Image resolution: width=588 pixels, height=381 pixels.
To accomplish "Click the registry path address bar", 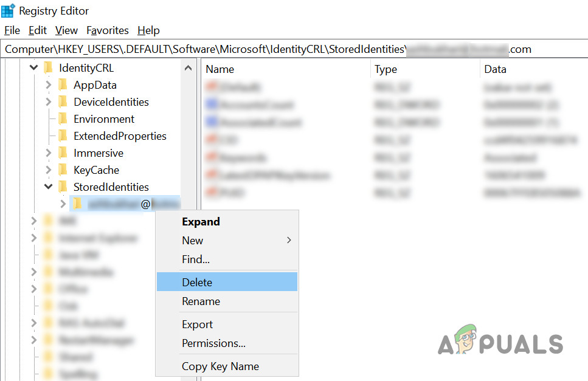I will tap(294, 49).
